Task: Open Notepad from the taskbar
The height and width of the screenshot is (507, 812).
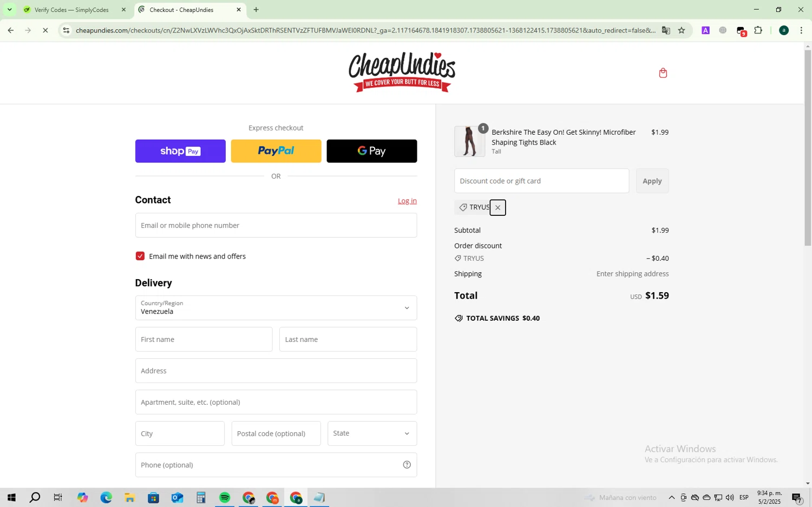Action: pyautogui.click(x=319, y=498)
